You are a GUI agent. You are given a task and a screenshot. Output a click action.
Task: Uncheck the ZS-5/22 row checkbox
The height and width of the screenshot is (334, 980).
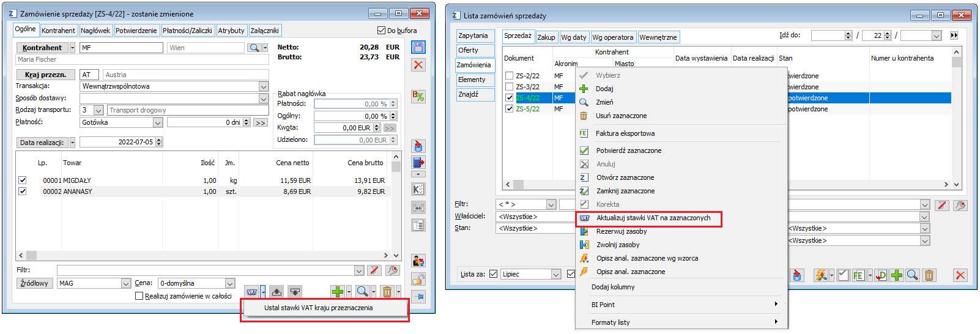coord(510,109)
